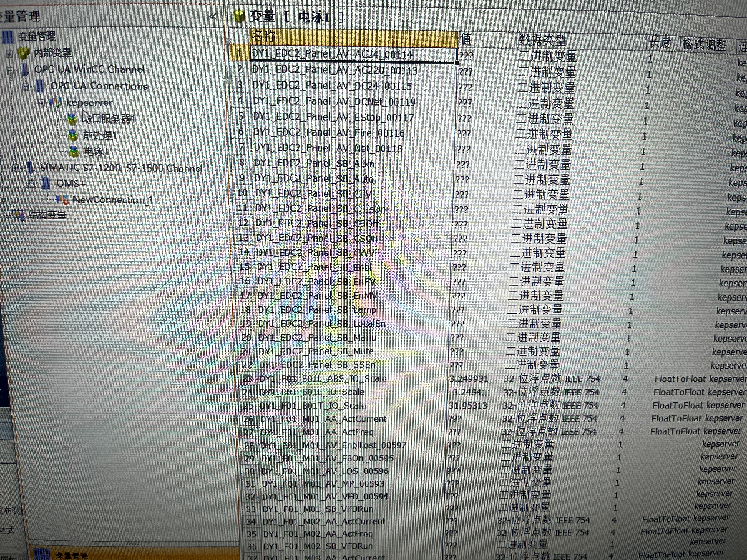Click the 结构变量 structure icon
This screenshot has height=560, width=747.
18,215
